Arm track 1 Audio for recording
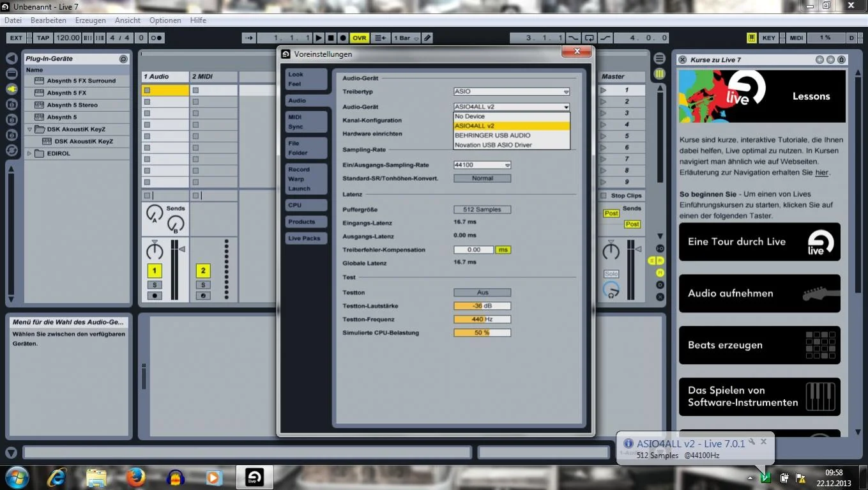The height and width of the screenshot is (490, 868). coord(154,296)
